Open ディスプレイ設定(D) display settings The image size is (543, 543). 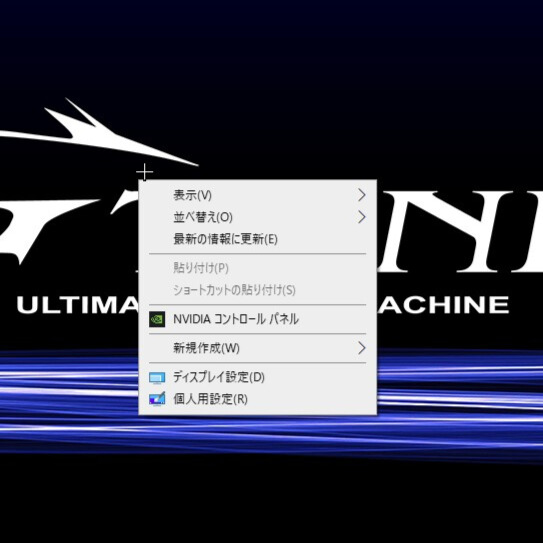258,377
